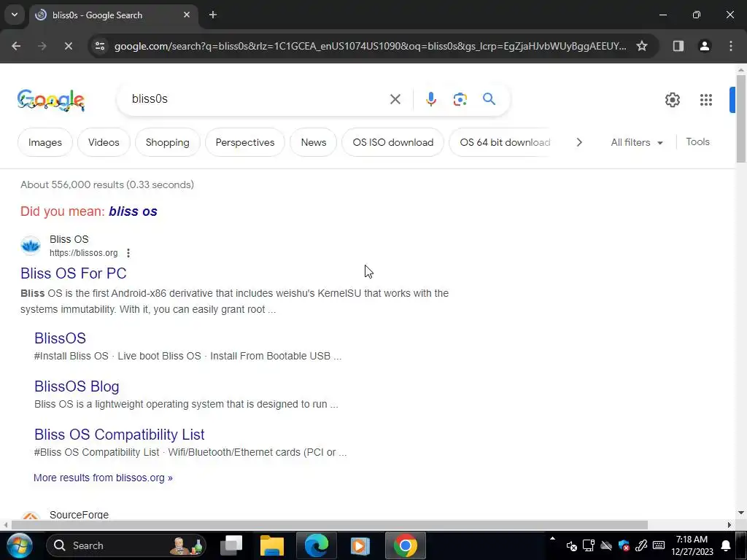Image resolution: width=747 pixels, height=560 pixels.
Task: Open site information icon in address bar
Action: [100, 46]
